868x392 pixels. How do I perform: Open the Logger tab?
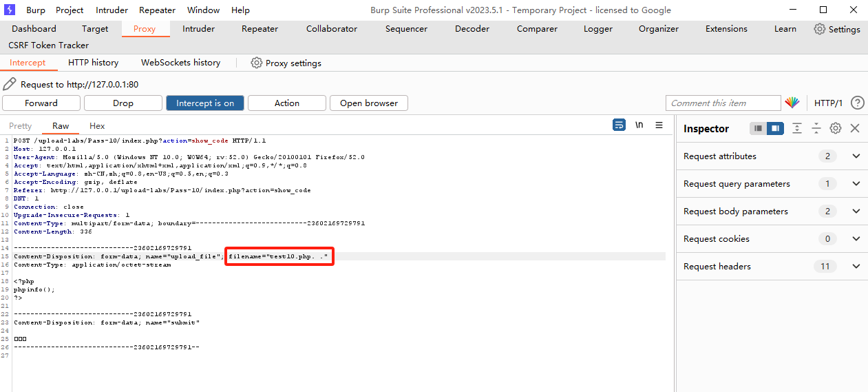coord(598,29)
